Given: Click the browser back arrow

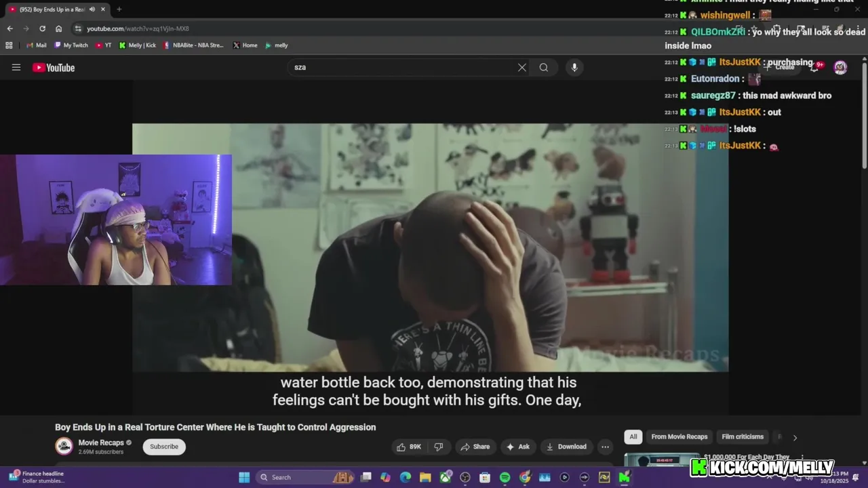Looking at the screenshot, I should (x=9, y=28).
